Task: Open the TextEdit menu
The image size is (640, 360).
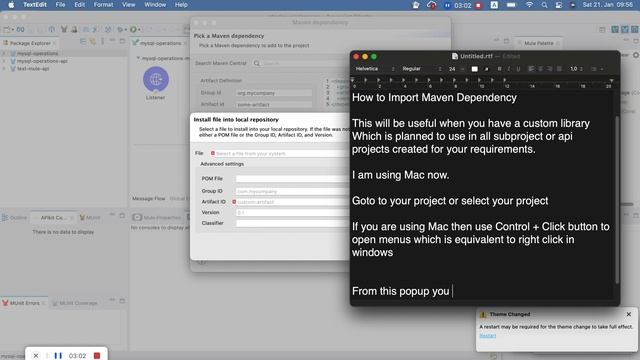Action: tap(35, 5)
